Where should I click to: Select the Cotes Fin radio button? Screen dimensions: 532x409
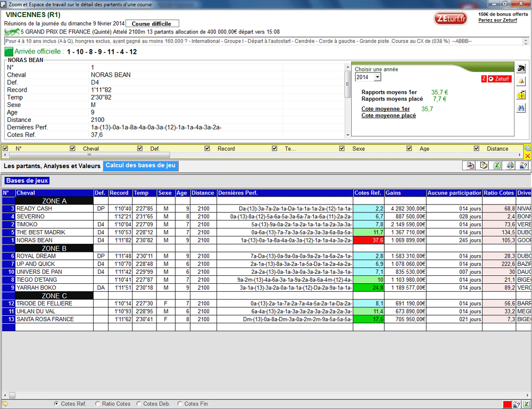(x=180, y=404)
